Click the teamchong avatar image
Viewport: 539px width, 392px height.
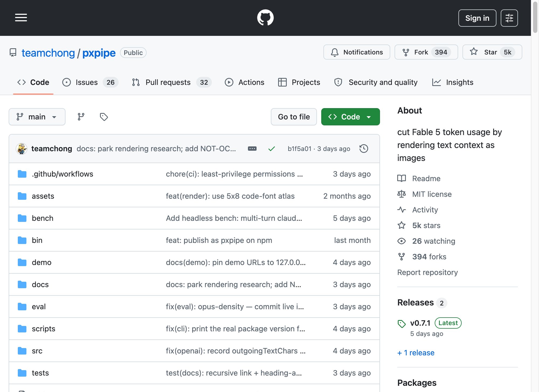[22, 149]
